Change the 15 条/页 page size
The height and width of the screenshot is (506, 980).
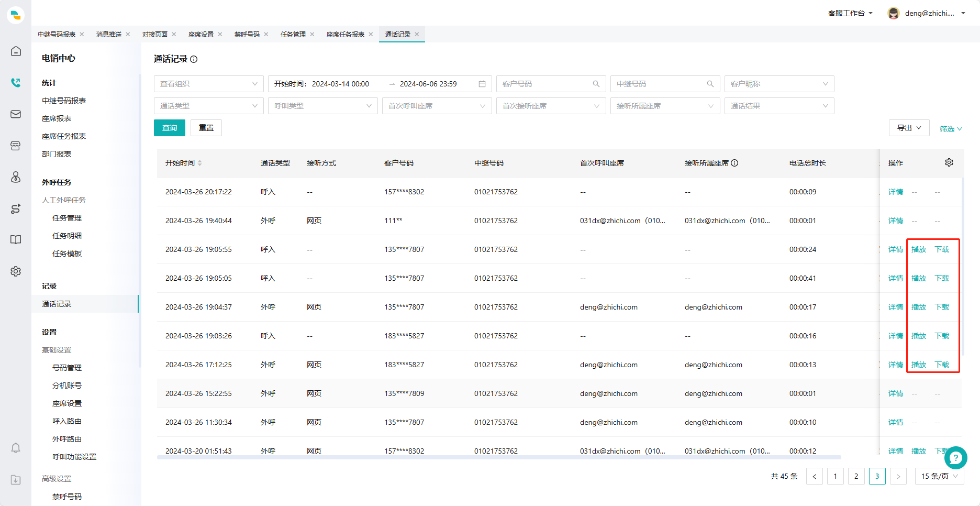940,476
